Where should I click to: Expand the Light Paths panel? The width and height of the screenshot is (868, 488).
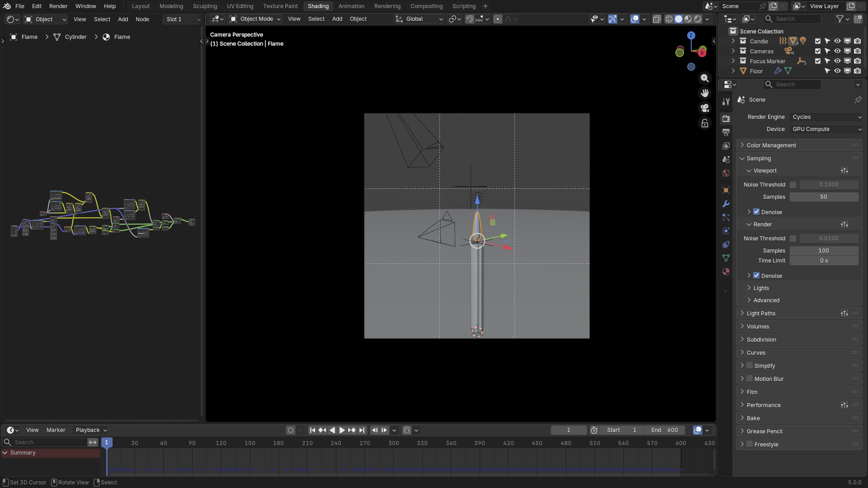click(761, 313)
